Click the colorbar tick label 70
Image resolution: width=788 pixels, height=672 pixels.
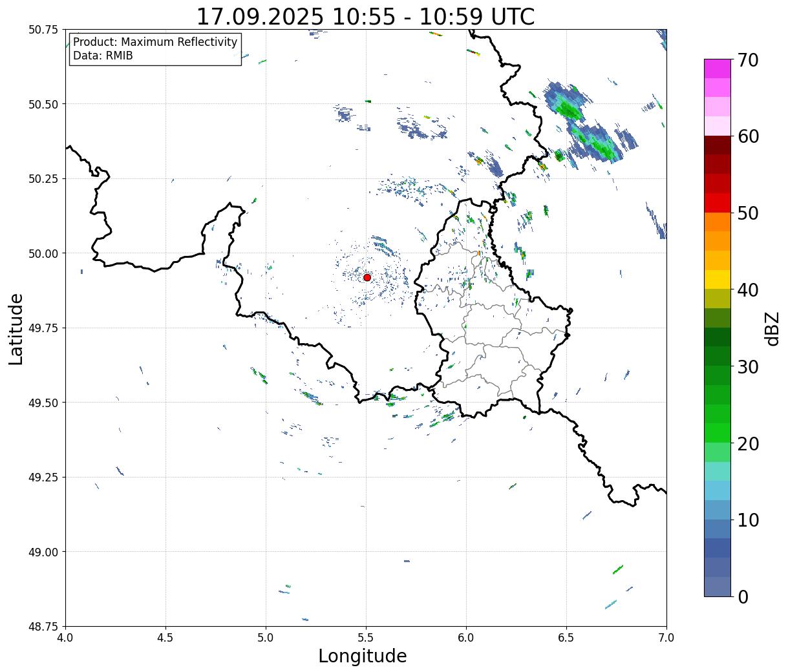coord(747,60)
